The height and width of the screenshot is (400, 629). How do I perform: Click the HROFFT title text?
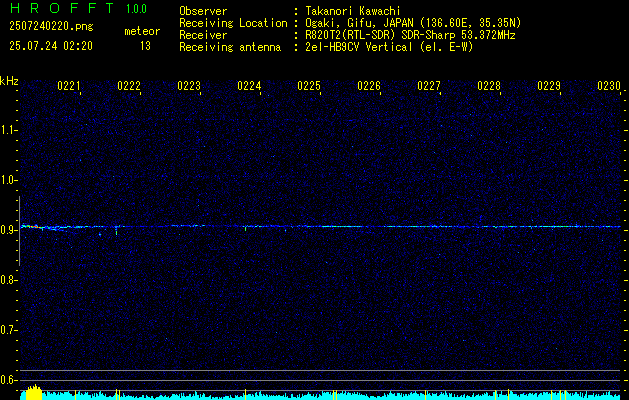coord(62,8)
